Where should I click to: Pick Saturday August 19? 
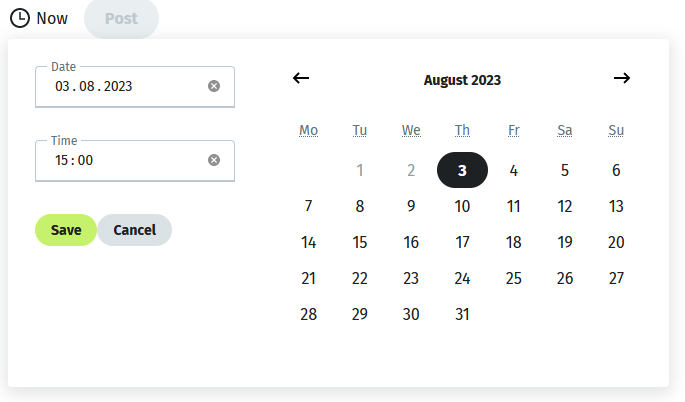click(565, 242)
